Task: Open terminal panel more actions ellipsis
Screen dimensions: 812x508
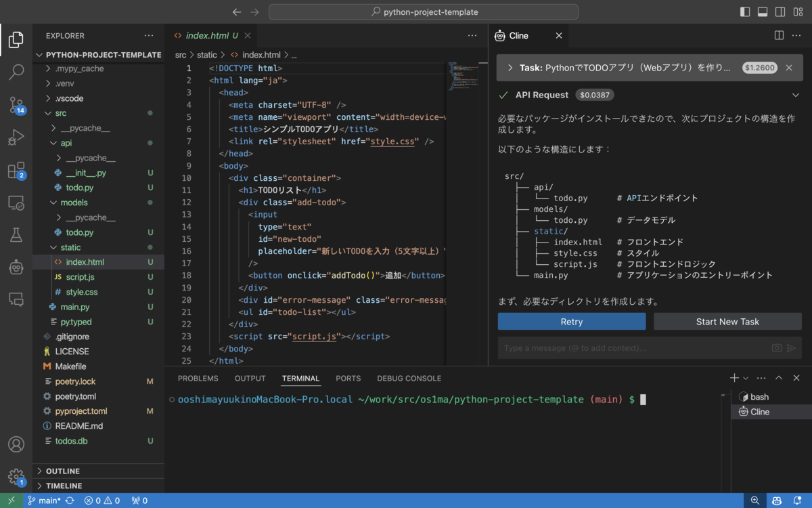Action: click(761, 378)
